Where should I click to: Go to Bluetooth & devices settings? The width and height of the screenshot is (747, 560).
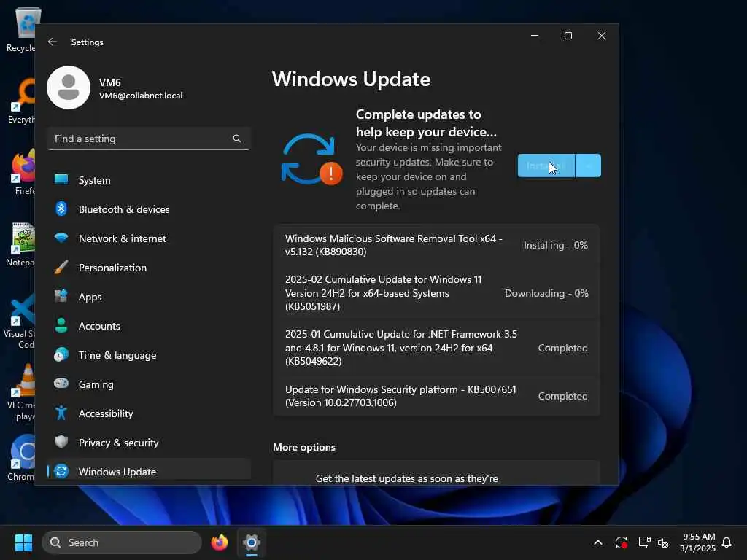(x=149, y=209)
